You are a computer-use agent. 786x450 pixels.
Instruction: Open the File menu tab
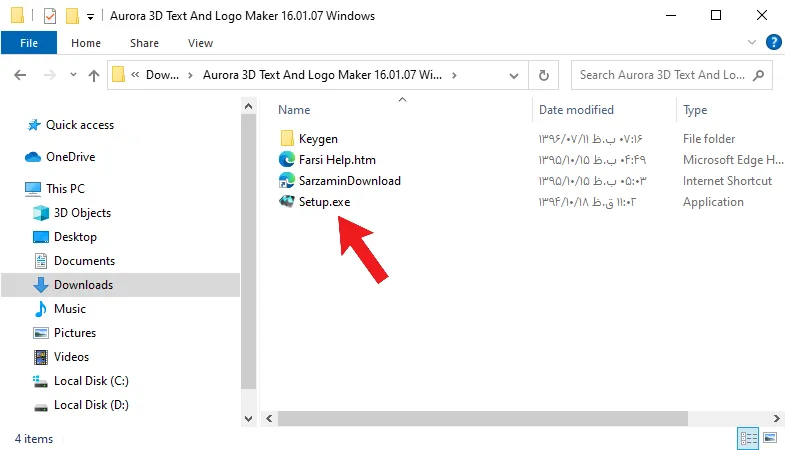[x=29, y=43]
